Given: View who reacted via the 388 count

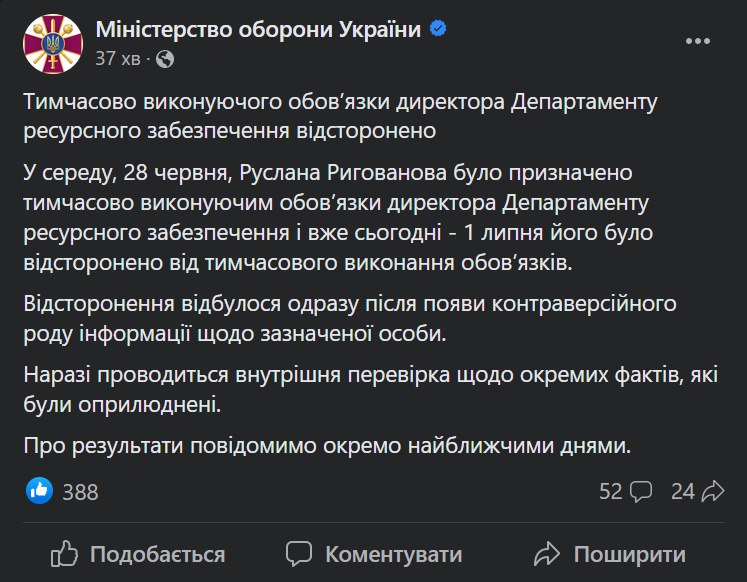Looking at the screenshot, I should pyautogui.click(x=80, y=492).
